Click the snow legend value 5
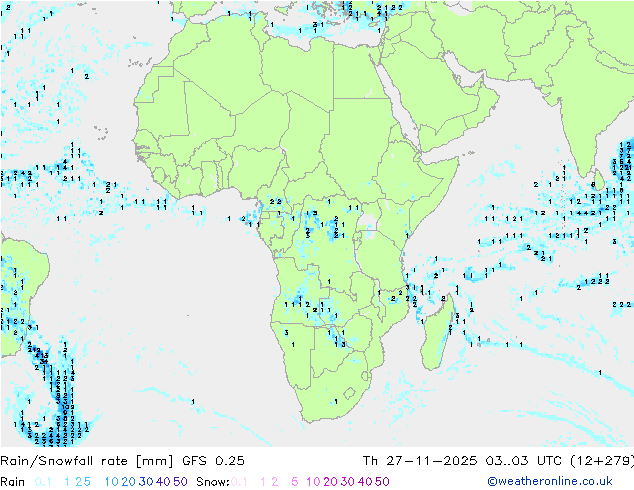Viewport: 634px width, 490px height. click(295, 482)
